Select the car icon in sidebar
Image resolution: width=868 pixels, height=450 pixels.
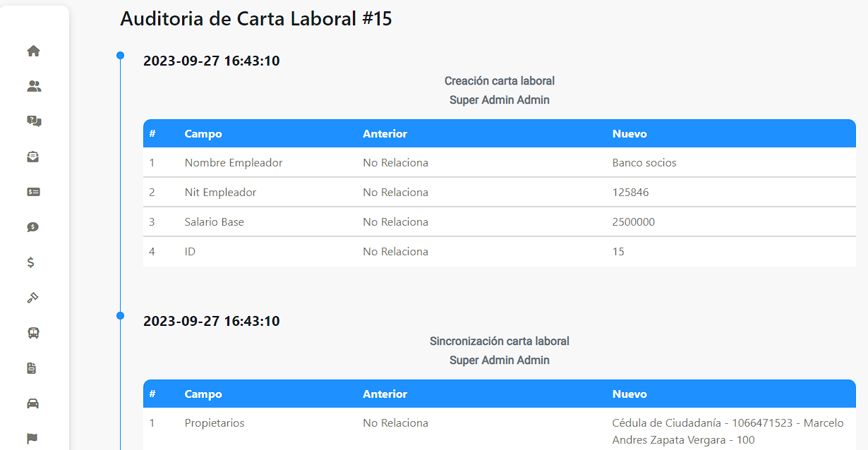tap(33, 403)
